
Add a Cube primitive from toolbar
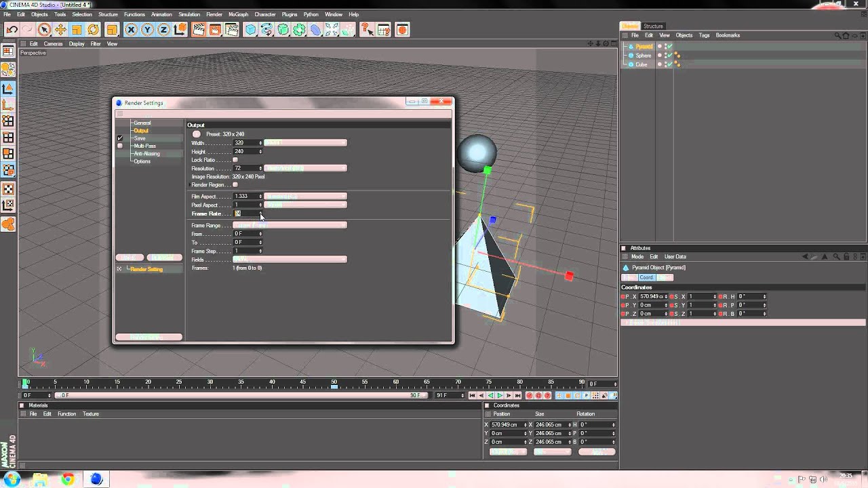tap(250, 30)
